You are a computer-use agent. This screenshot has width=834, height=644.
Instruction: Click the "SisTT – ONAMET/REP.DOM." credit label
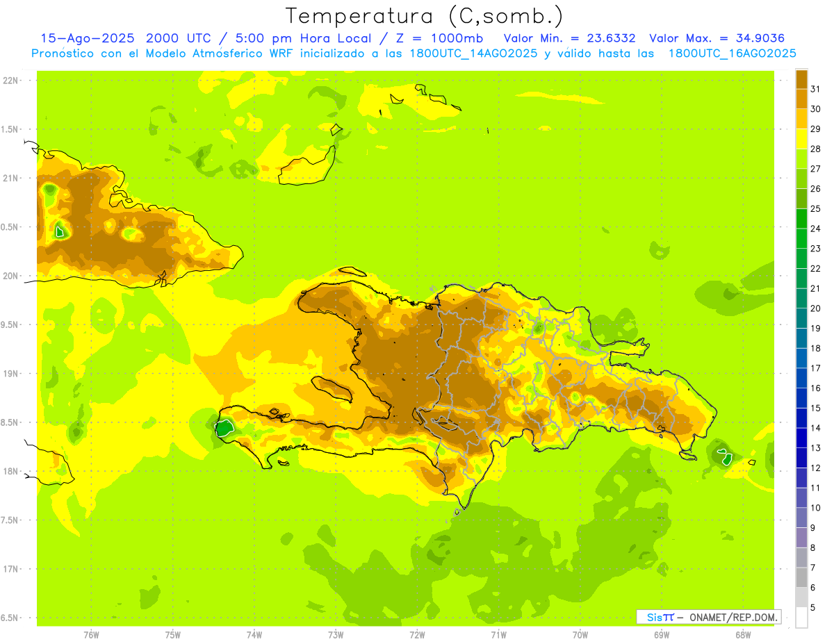pyautogui.click(x=708, y=617)
